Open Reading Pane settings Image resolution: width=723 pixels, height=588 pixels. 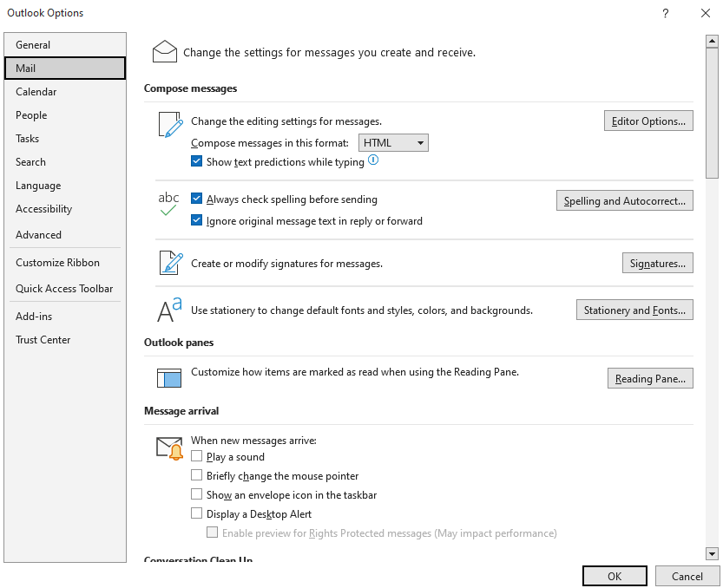[x=650, y=378]
